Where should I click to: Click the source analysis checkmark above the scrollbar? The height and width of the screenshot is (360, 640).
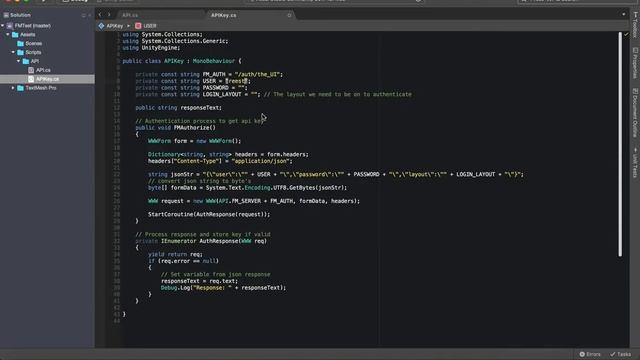coord(626,35)
